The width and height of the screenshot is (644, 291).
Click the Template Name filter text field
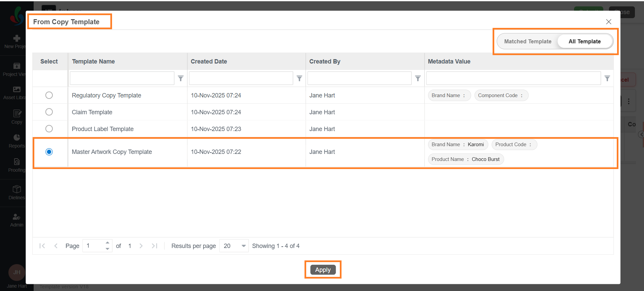[x=122, y=78]
